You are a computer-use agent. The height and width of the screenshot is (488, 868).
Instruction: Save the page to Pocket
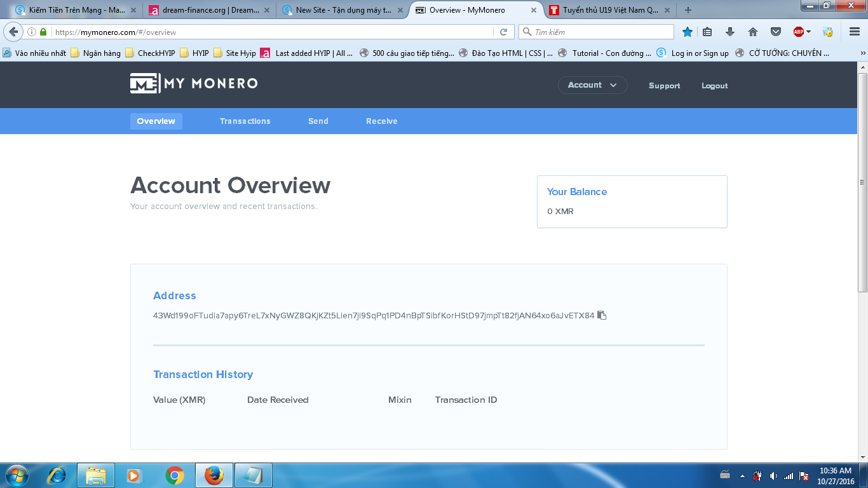pos(776,32)
